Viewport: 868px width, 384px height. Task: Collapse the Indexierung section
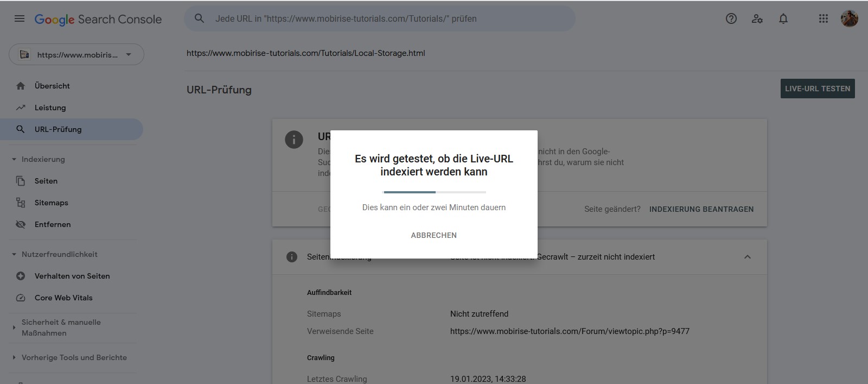point(14,159)
